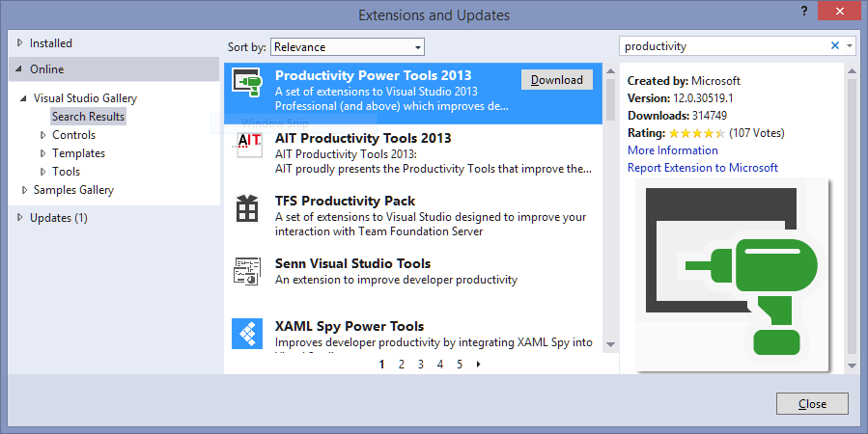This screenshot has height=434, width=868.
Task: Expand the Samples Gallery node
Action: click(24, 190)
